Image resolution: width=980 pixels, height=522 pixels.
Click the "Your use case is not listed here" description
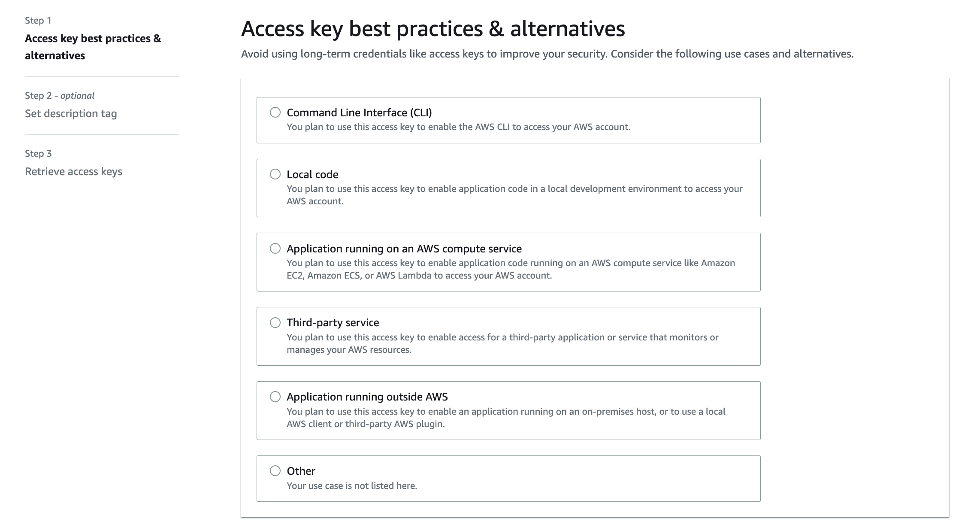[x=352, y=486]
